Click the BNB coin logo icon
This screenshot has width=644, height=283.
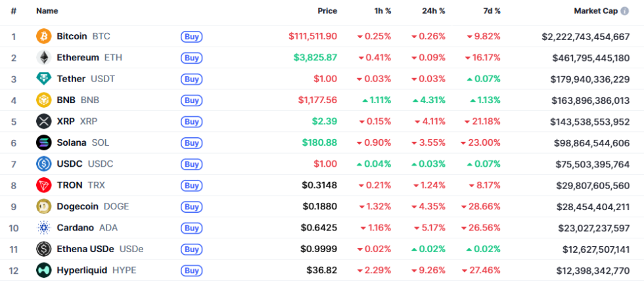[x=43, y=100]
